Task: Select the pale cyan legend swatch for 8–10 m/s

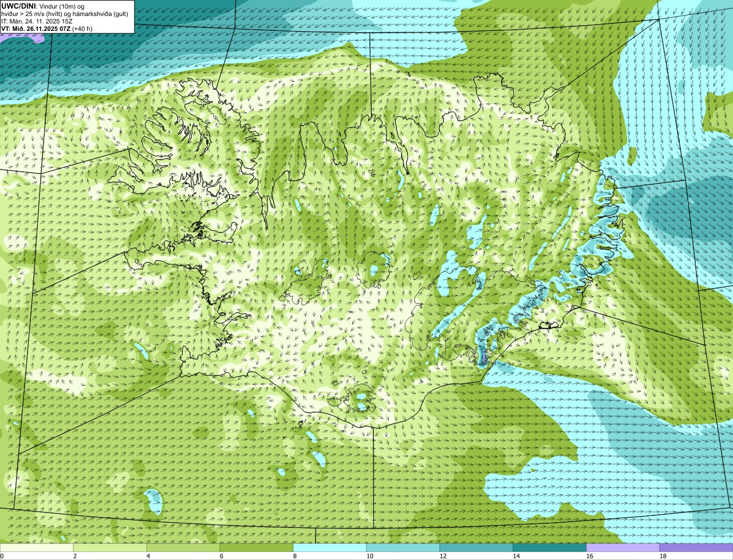Action: 330,547
